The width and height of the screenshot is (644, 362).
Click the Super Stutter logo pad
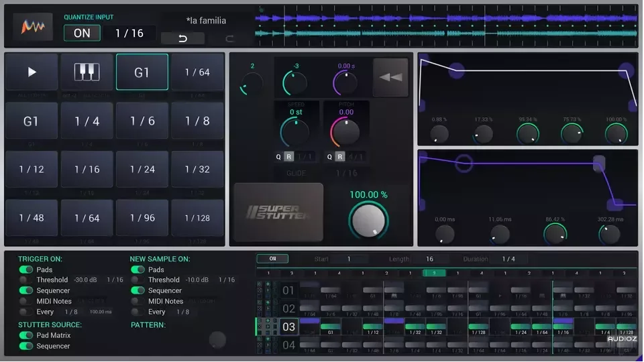[x=278, y=213]
